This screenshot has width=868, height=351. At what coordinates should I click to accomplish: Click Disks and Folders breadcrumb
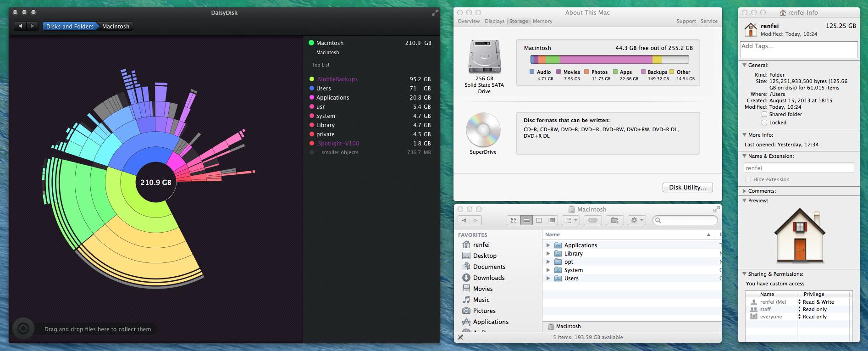click(70, 26)
